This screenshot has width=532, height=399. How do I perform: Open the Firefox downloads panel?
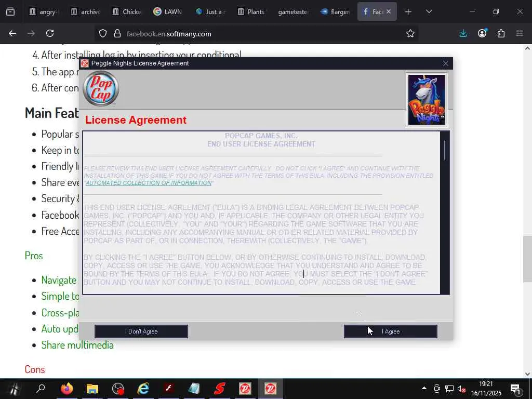tap(463, 33)
